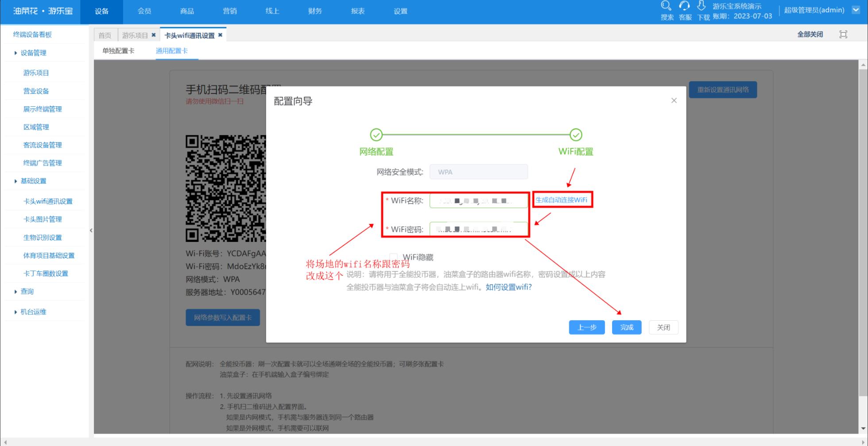Toggle the WiFi隐藏 checkbox
The width and height of the screenshot is (868, 446).
tap(393, 257)
